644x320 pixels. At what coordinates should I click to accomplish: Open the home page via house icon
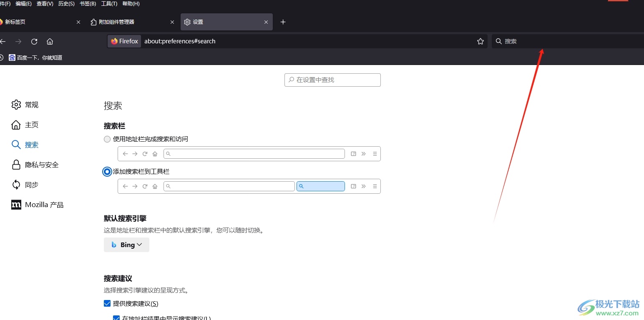pyautogui.click(x=50, y=41)
